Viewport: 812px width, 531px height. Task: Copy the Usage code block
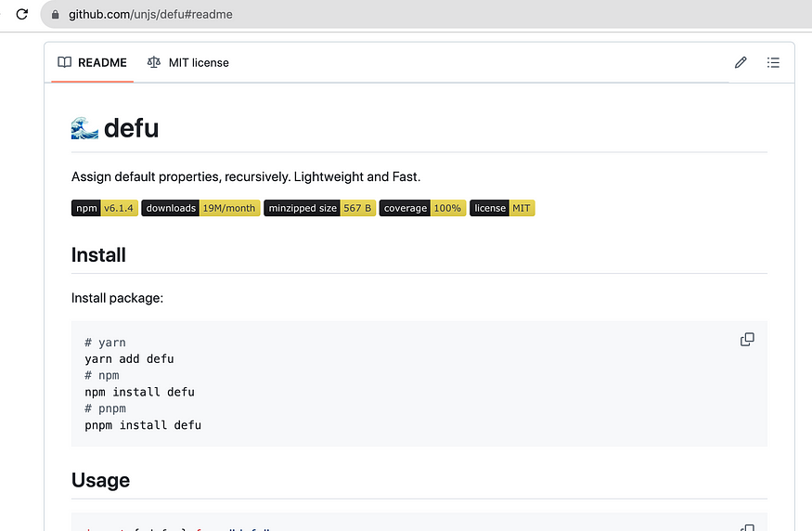coord(747,527)
